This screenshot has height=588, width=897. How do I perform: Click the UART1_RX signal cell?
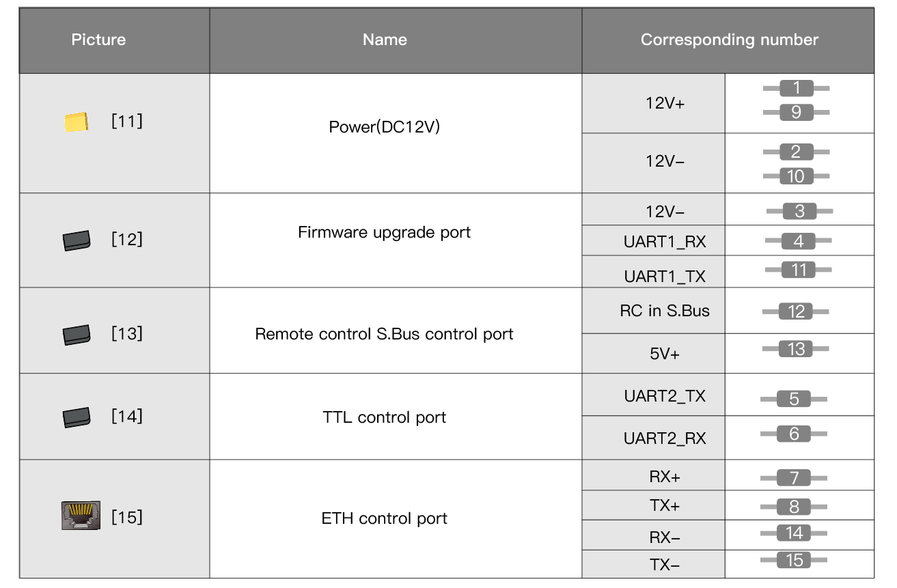pyautogui.click(x=655, y=242)
